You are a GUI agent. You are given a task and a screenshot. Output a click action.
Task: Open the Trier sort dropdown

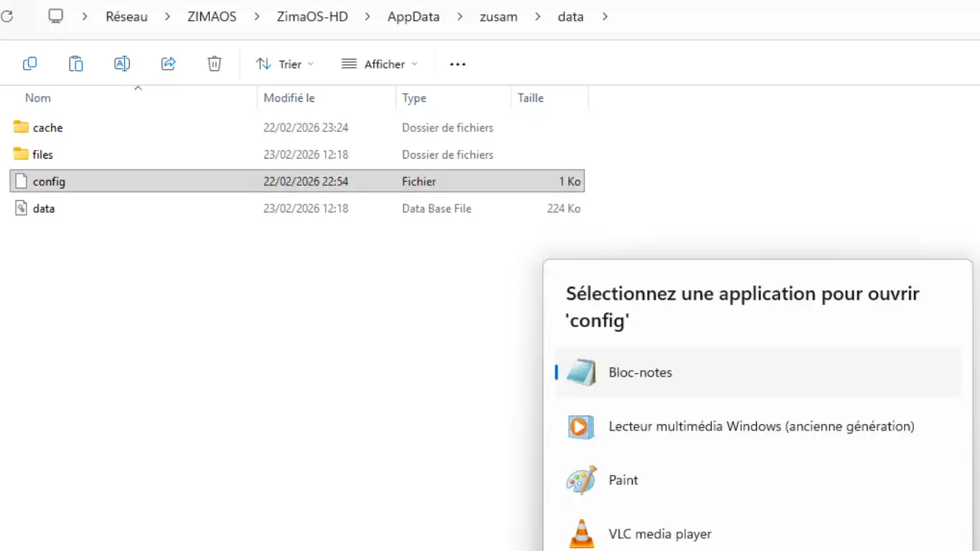(x=285, y=64)
